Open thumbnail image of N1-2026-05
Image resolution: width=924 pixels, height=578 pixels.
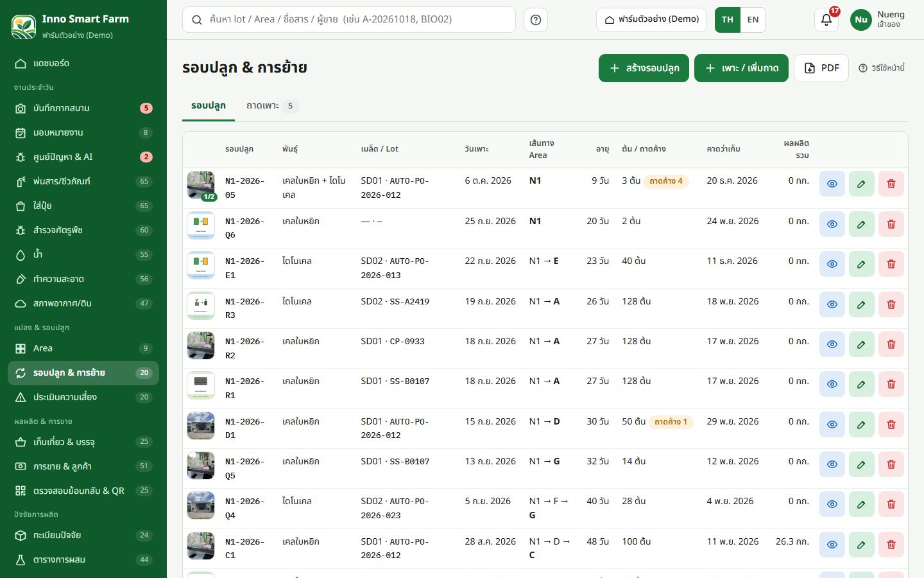201,186
